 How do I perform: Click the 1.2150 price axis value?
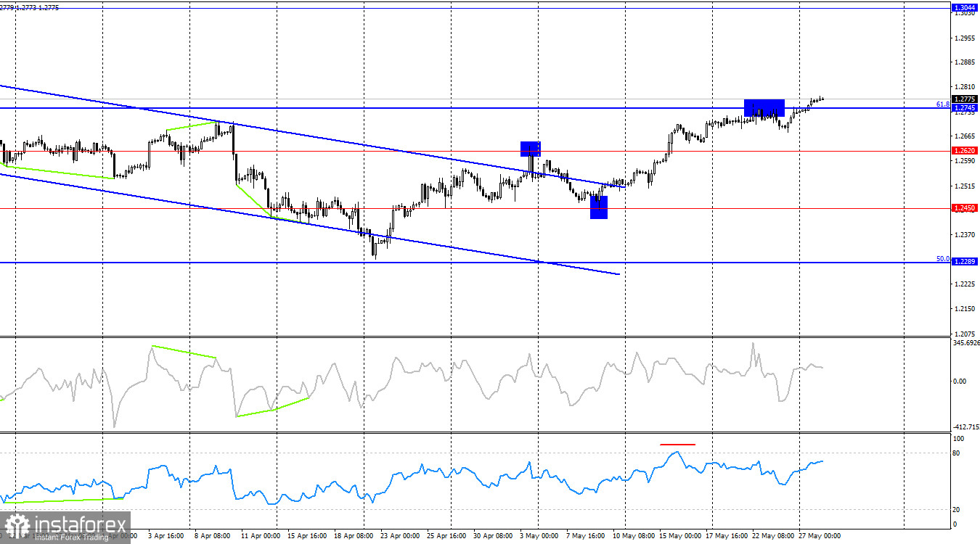(964, 308)
